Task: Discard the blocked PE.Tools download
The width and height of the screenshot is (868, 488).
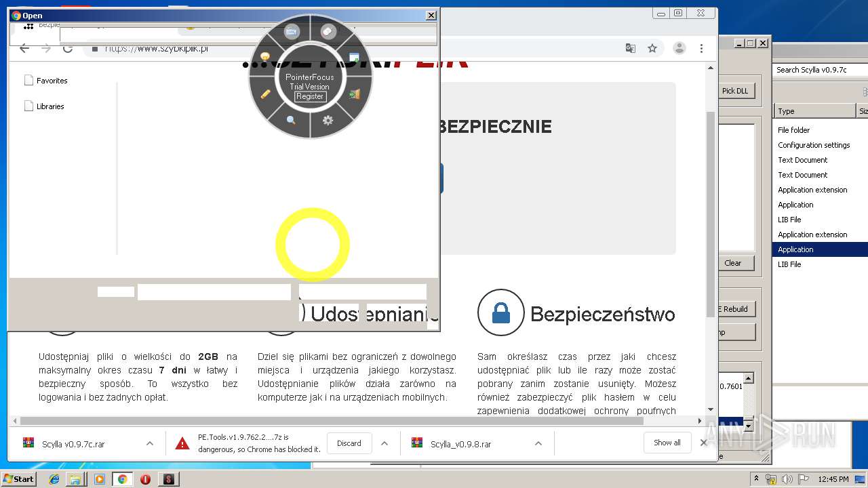Action: click(349, 443)
